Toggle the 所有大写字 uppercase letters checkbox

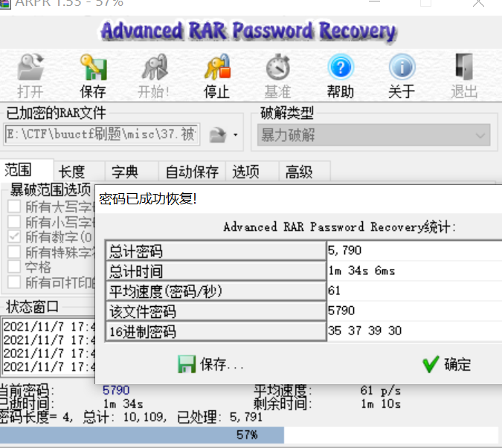[14, 207]
